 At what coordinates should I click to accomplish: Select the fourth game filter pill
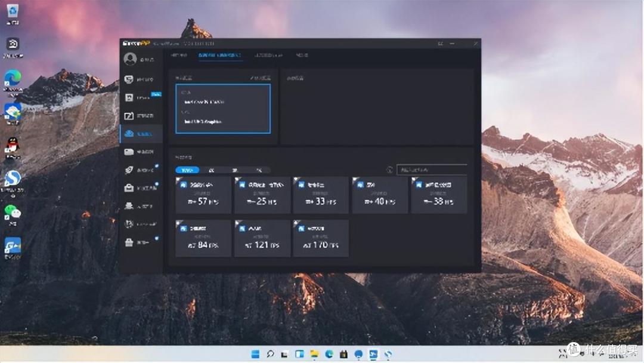[x=259, y=170]
